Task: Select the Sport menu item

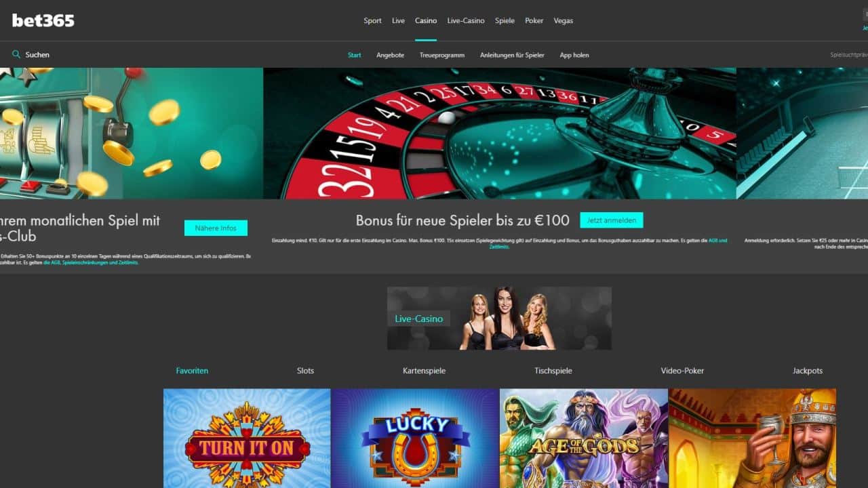Action: click(372, 21)
